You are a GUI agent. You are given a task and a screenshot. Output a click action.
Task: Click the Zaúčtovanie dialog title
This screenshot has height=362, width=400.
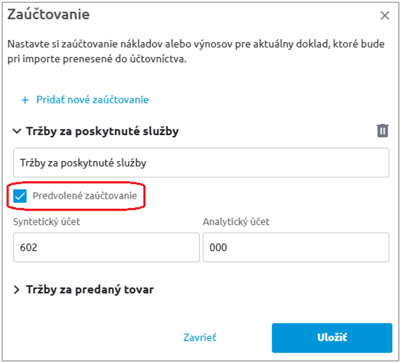coord(48,15)
